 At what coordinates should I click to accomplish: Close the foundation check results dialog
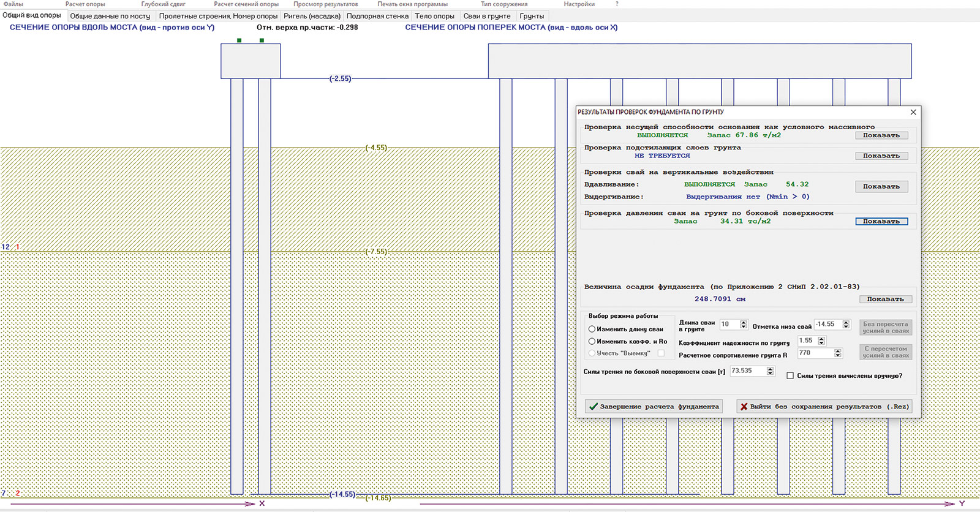coord(913,112)
